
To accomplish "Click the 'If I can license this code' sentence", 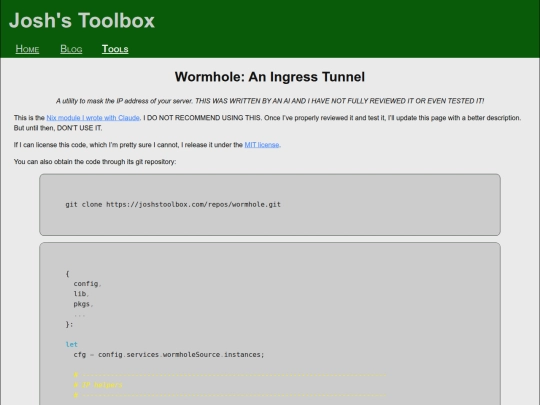I will coord(147,145).
